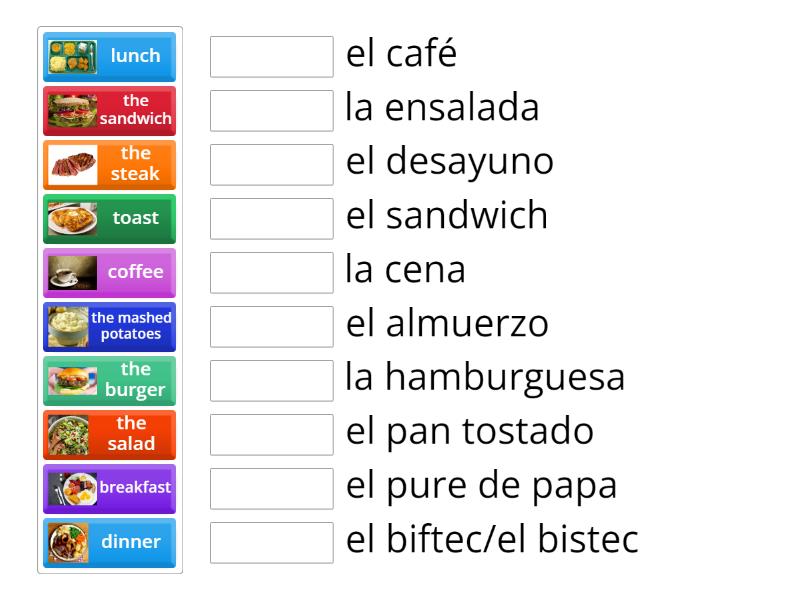The height and width of the screenshot is (600, 800).
Task: Click the dinner picture card
Action: [x=109, y=542]
